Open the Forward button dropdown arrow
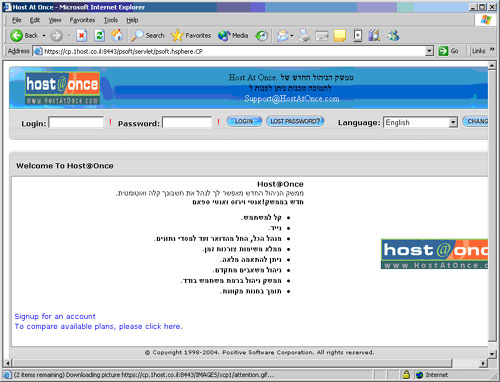 click(x=69, y=36)
